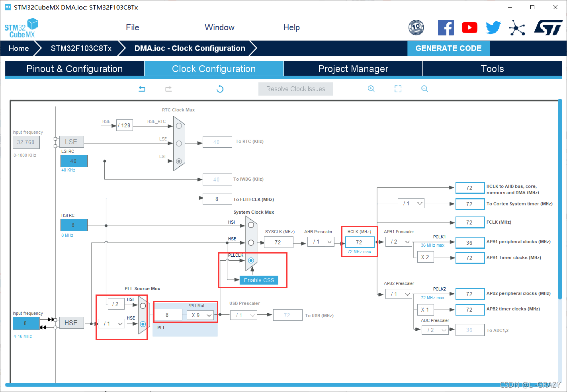Image resolution: width=567 pixels, height=392 pixels.
Task: Click the To FLITFCLK 8 value box
Action: tap(217, 199)
